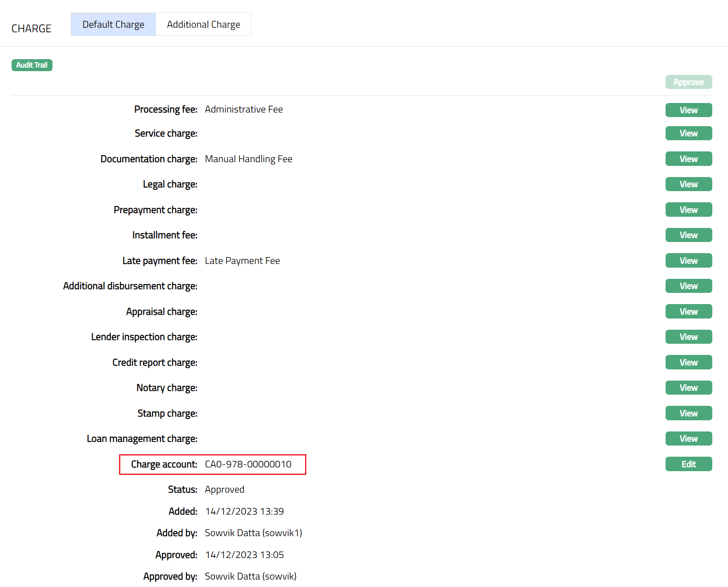This screenshot has height=587, width=728.
Task: View the Loan management charge
Action: pos(688,438)
